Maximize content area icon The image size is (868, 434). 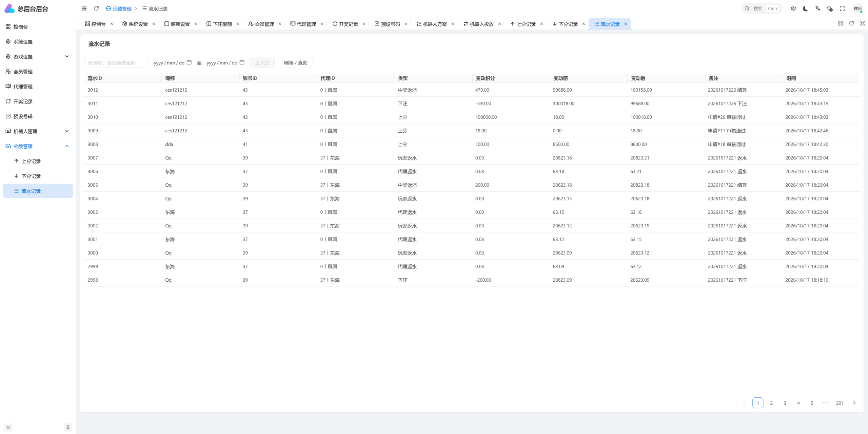coord(863,23)
